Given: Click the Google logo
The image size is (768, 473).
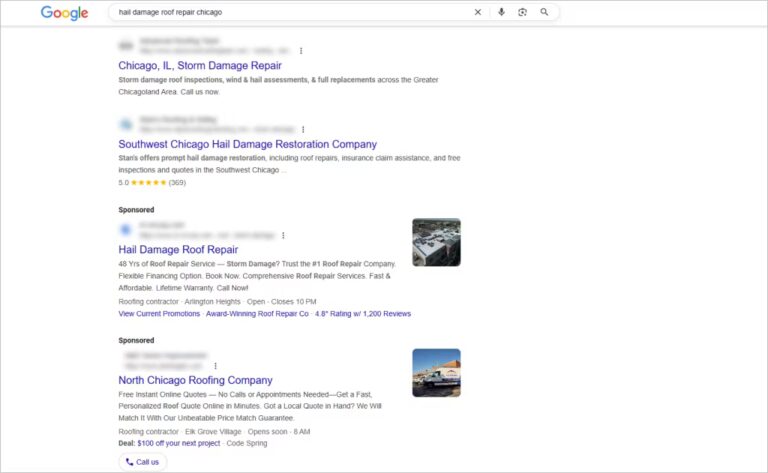Looking at the screenshot, I should point(62,13).
